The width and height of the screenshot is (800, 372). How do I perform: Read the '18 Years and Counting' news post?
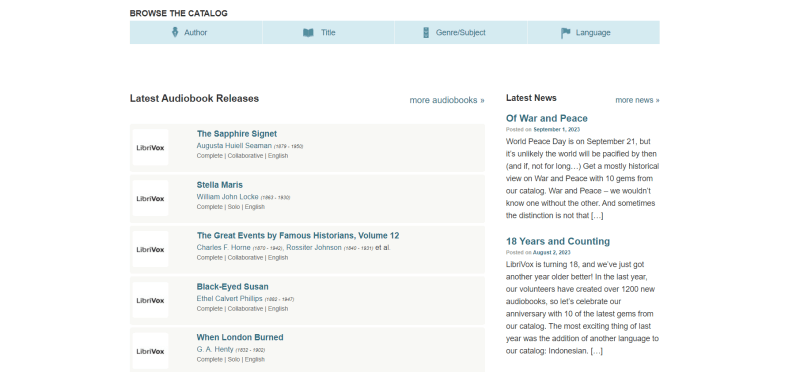558,241
